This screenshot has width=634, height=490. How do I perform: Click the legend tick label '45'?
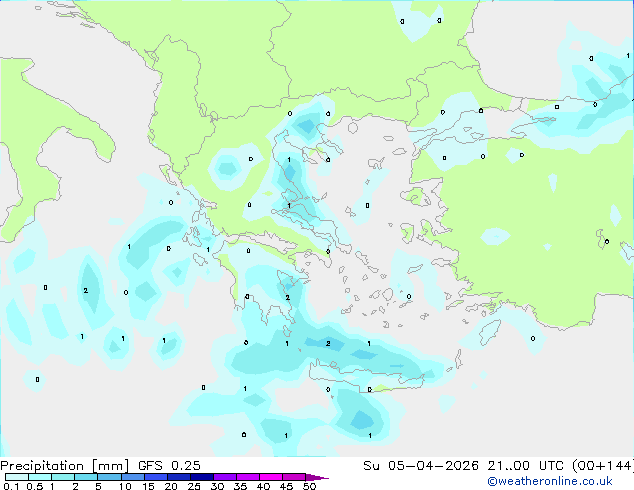(x=286, y=486)
